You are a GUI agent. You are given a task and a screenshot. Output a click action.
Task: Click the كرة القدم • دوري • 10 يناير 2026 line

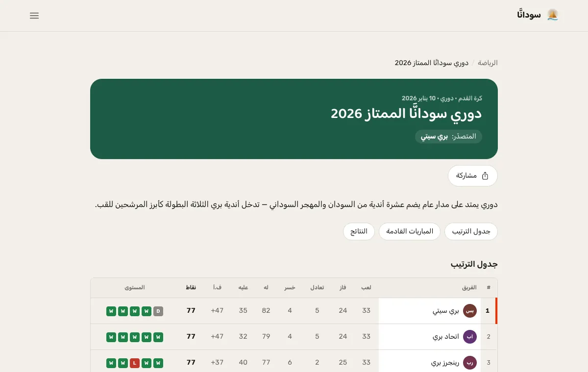click(x=442, y=98)
